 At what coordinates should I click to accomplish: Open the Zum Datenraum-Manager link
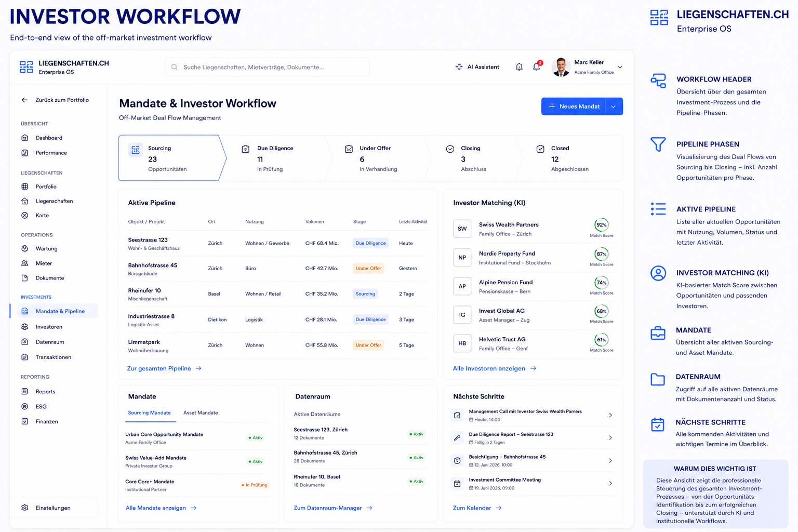coord(333,508)
